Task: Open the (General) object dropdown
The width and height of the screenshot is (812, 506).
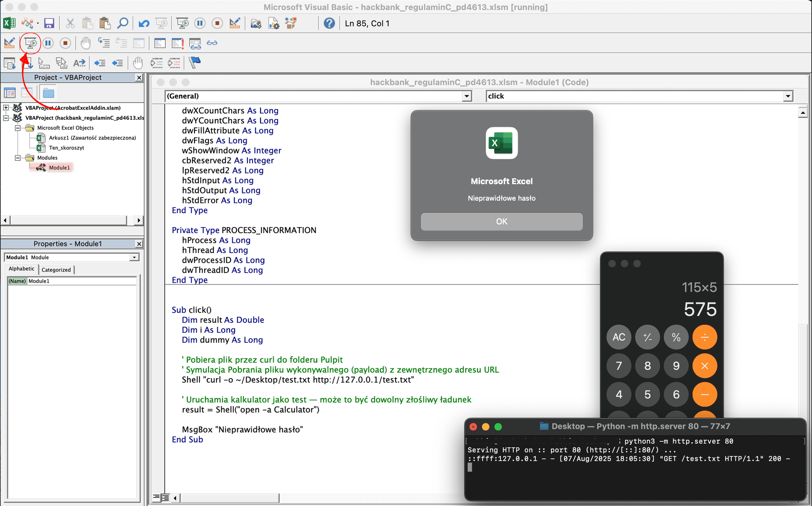Action: (x=466, y=96)
